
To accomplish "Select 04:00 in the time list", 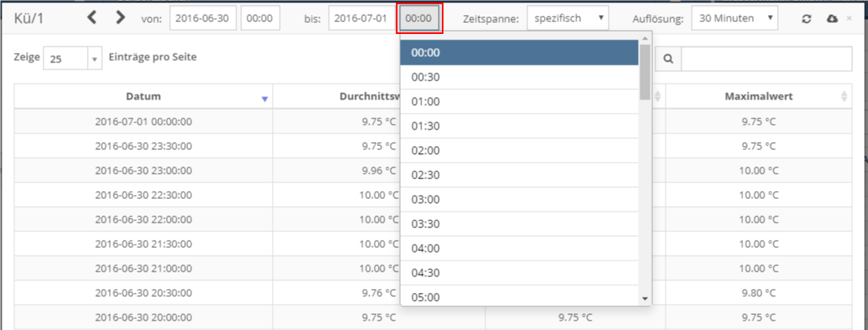I will 519,248.
